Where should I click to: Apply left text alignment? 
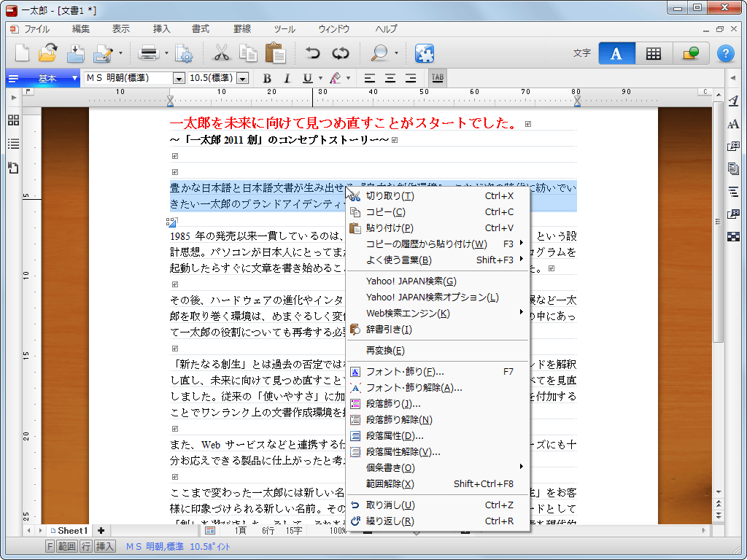pyautogui.click(x=370, y=78)
